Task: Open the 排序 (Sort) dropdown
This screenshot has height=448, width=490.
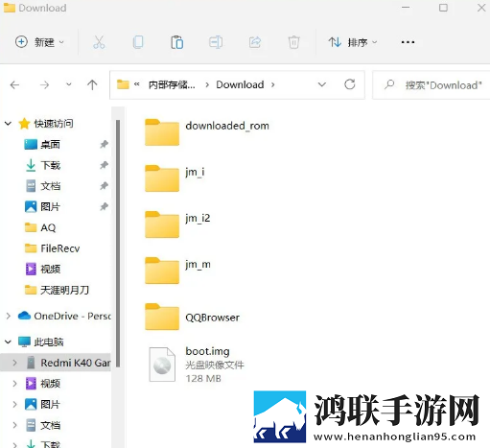Action: pos(353,42)
